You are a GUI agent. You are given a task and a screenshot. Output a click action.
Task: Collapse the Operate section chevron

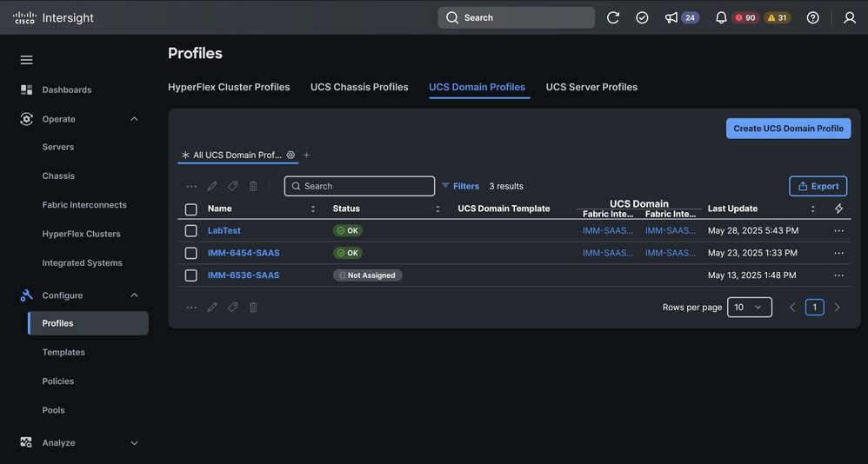[x=134, y=119]
